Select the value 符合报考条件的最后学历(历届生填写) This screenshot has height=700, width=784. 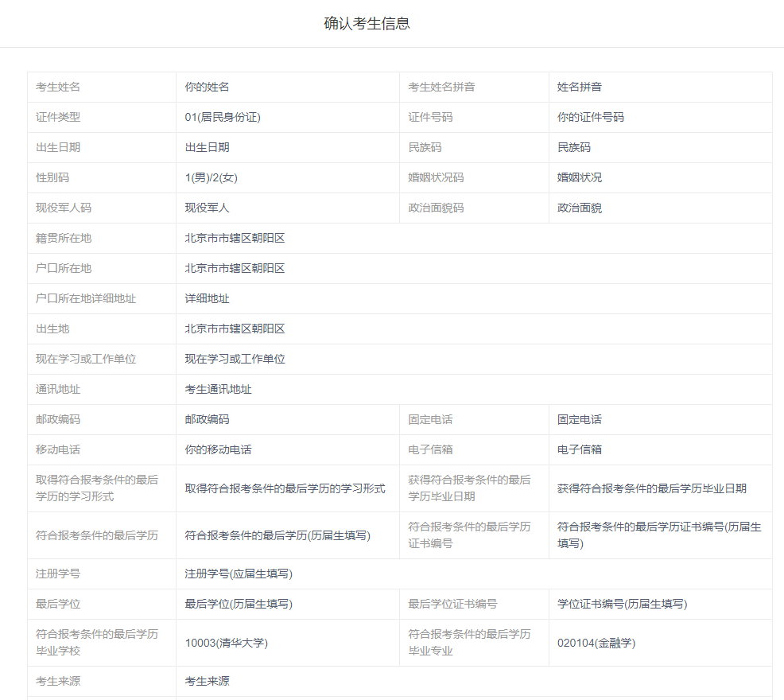pos(278,535)
